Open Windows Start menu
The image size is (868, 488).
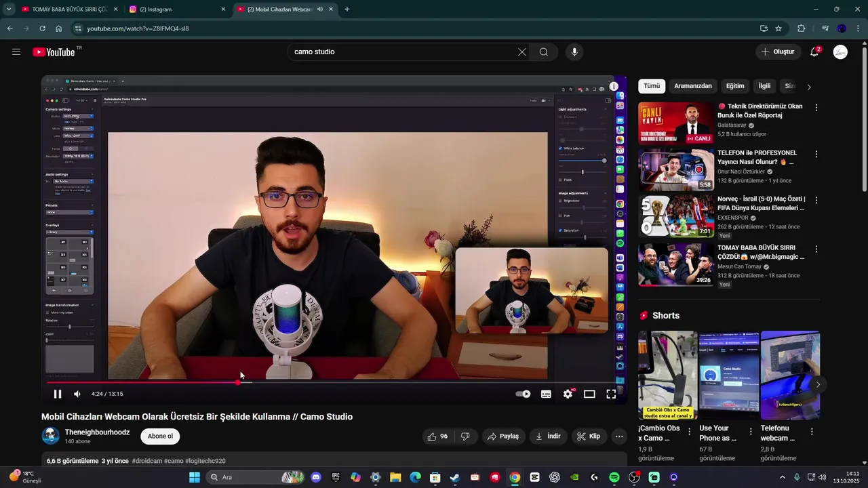click(195, 477)
